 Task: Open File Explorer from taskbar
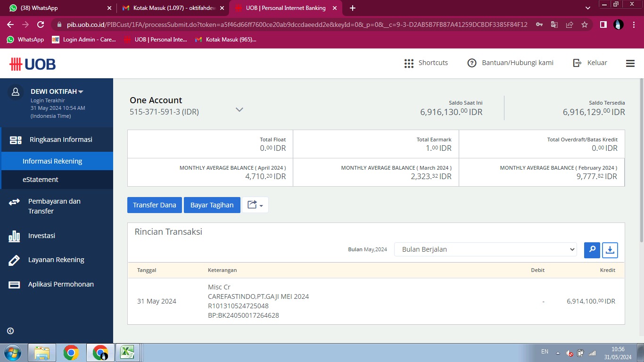pyautogui.click(x=42, y=353)
